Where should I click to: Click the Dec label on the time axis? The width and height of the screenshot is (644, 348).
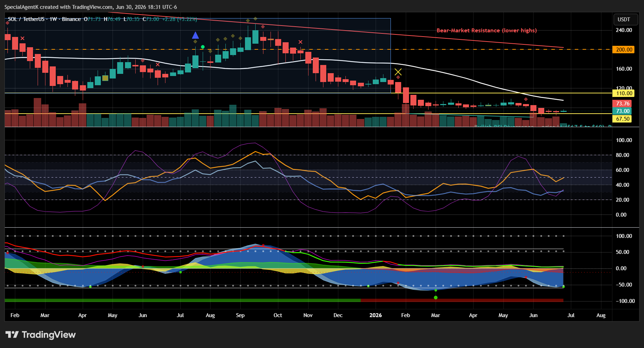[x=338, y=315]
